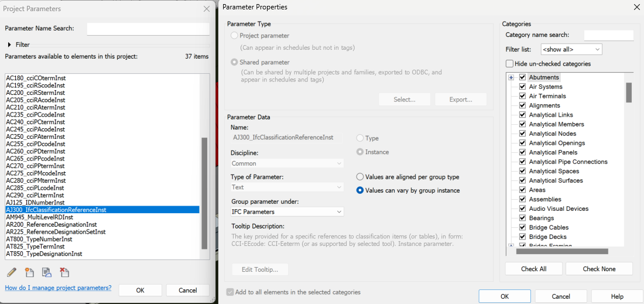Click the pencil Edit Parameter icon
Image resolution: width=644 pixels, height=304 pixels.
pyautogui.click(x=12, y=272)
